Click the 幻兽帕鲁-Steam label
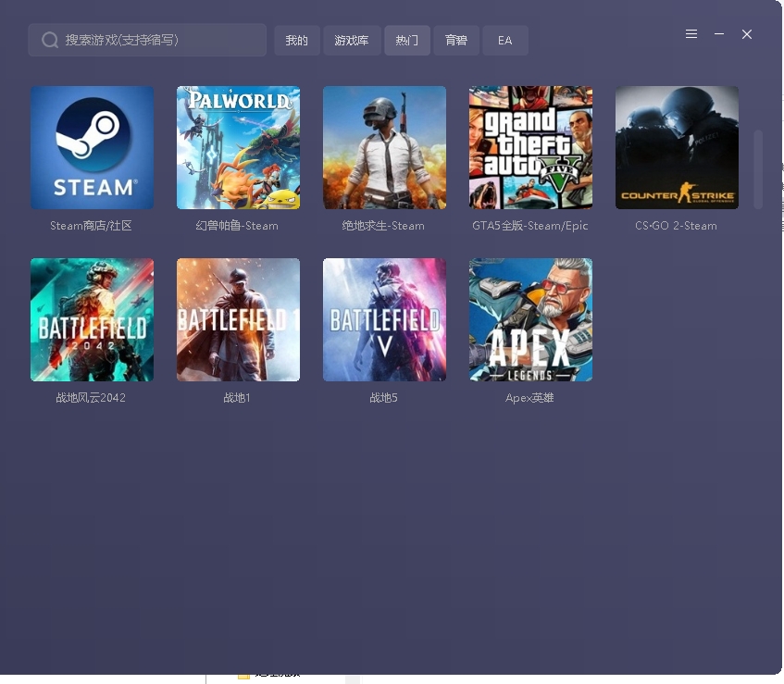 tap(237, 226)
